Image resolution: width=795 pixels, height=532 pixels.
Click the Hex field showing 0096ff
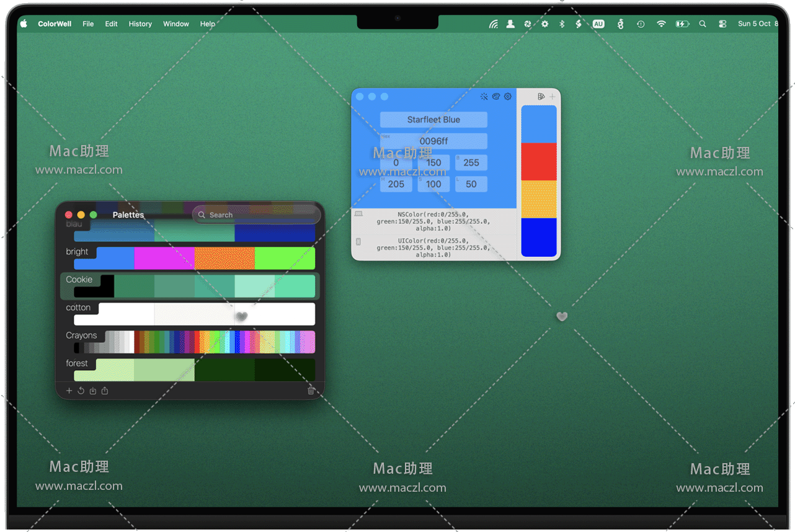click(x=433, y=141)
